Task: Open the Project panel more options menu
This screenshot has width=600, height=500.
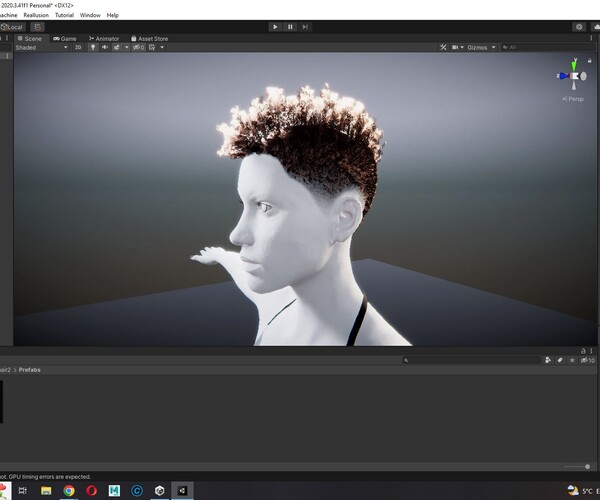Action: tap(591, 351)
